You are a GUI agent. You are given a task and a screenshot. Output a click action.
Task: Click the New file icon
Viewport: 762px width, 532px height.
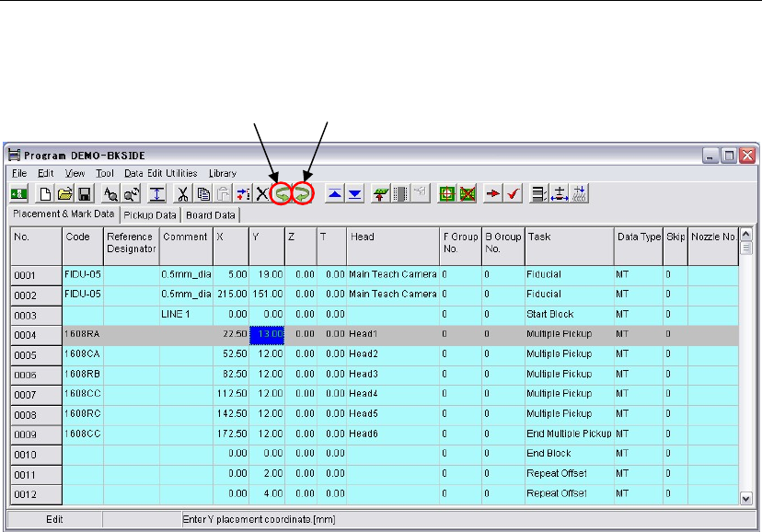pyautogui.click(x=47, y=194)
